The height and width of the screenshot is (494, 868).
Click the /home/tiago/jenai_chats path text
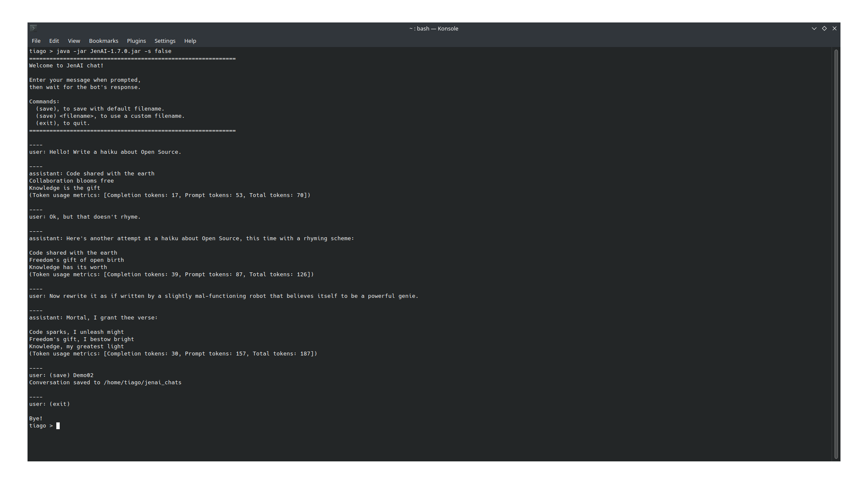tap(142, 383)
